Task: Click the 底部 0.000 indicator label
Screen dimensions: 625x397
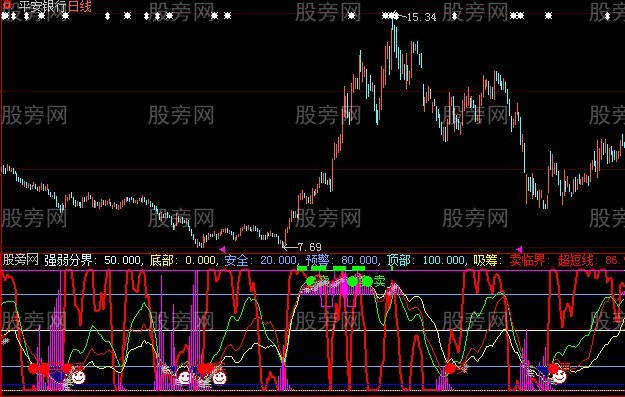Action: 183,261
